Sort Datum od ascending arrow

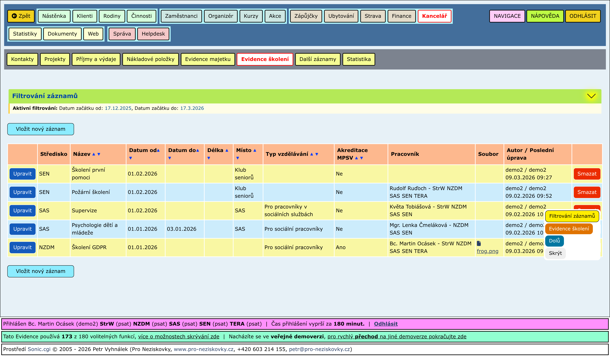tap(158, 150)
